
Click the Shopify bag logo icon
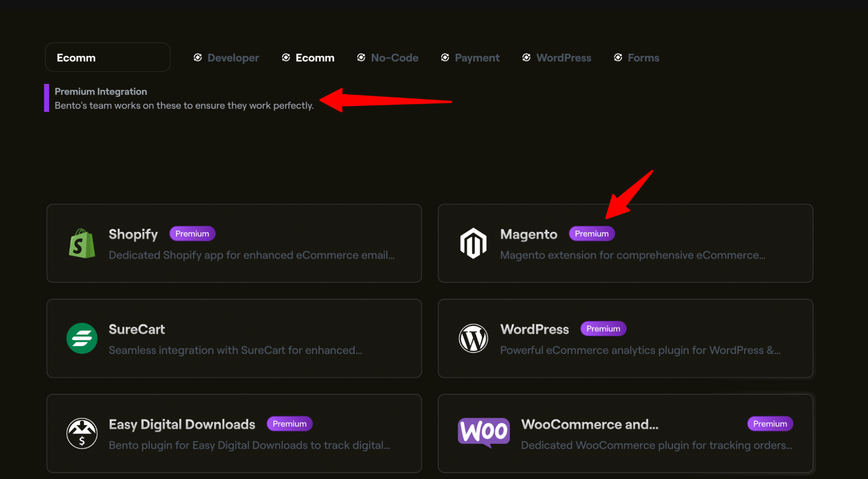pyautogui.click(x=82, y=244)
